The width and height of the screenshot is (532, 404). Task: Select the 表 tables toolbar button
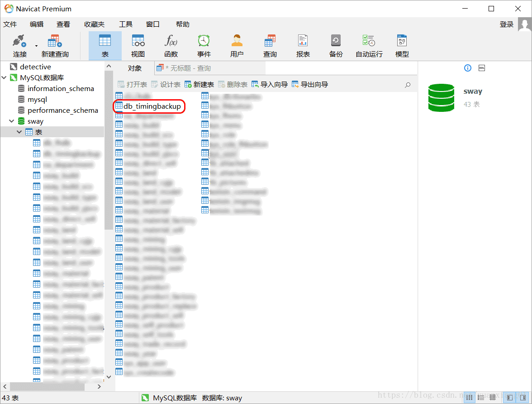(105, 46)
